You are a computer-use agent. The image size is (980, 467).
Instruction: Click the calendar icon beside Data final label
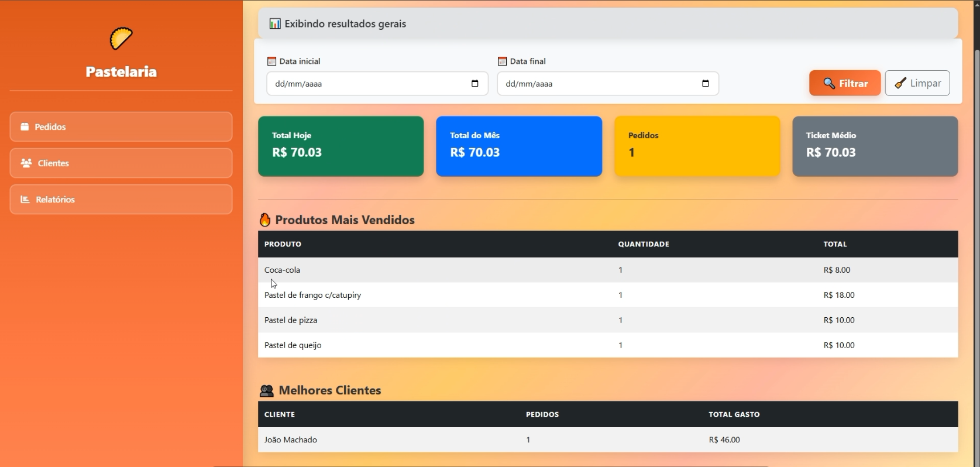pyautogui.click(x=502, y=61)
